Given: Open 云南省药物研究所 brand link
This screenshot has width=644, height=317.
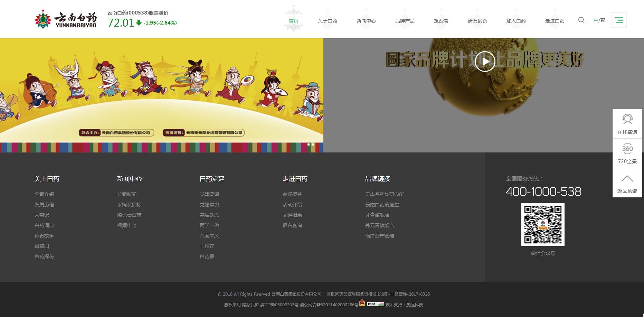Looking at the screenshot, I should [x=385, y=194].
